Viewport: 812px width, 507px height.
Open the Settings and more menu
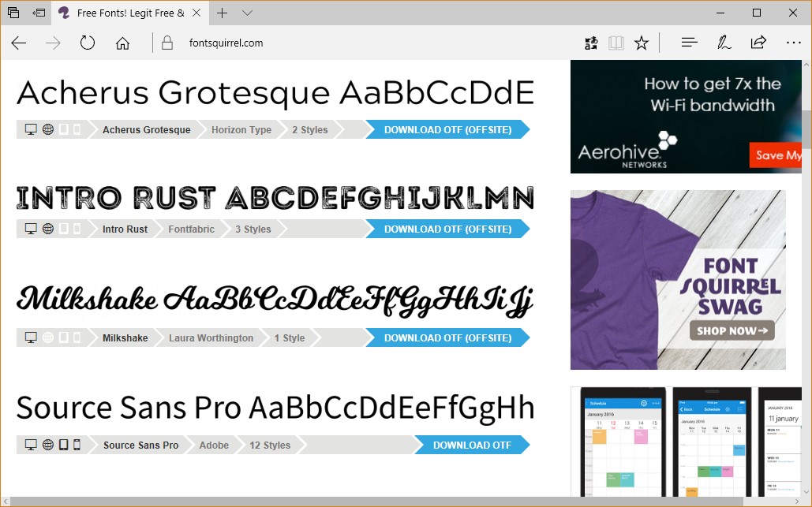(793, 43)
